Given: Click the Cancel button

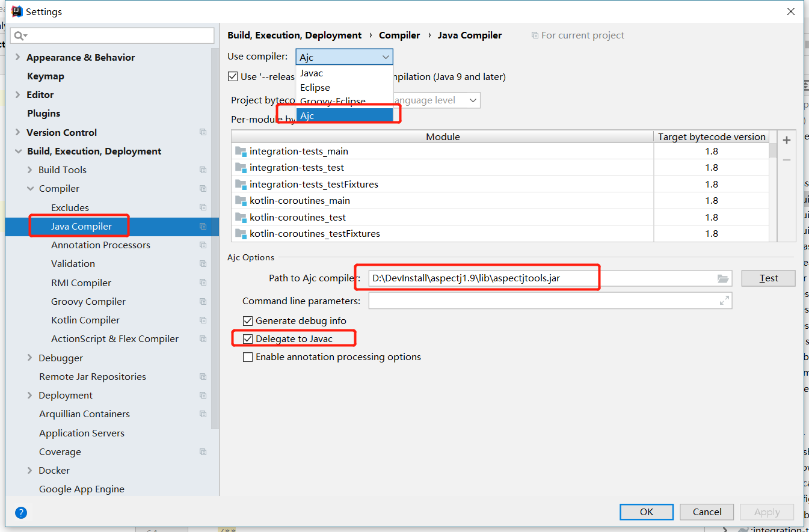Looking at the screenshot, I should [707, 512].
